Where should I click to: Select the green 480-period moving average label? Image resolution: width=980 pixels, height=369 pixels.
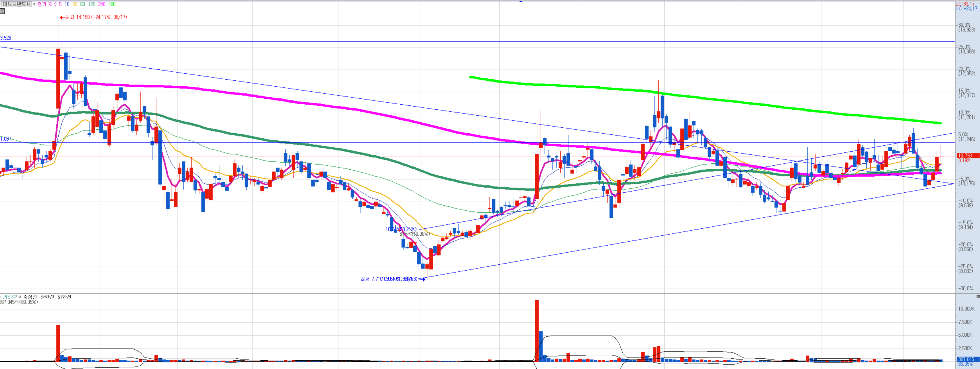point(112,4)
